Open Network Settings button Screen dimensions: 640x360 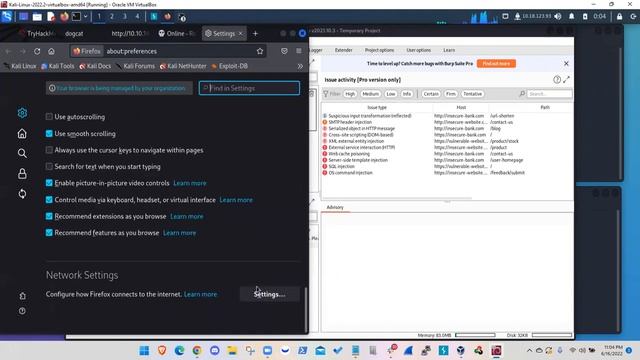point(269,294)
